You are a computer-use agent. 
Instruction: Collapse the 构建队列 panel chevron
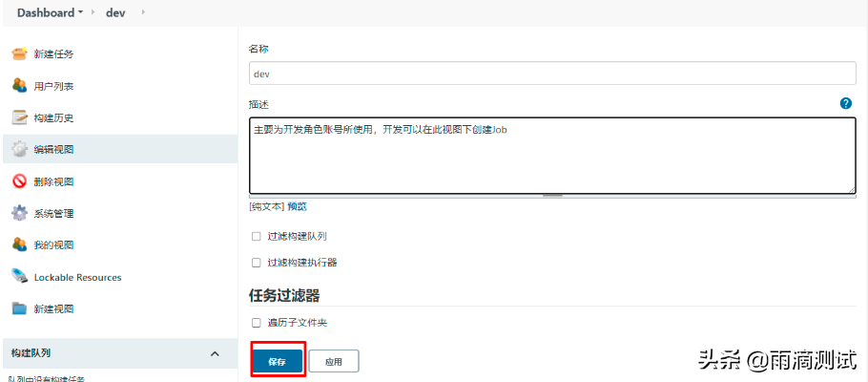[216, 353]
